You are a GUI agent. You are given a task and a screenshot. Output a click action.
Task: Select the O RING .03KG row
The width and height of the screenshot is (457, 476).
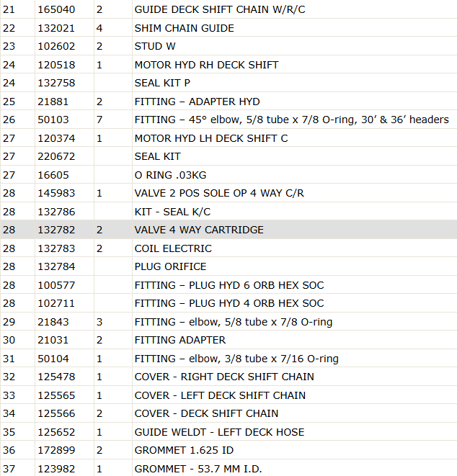click(228, 175)
